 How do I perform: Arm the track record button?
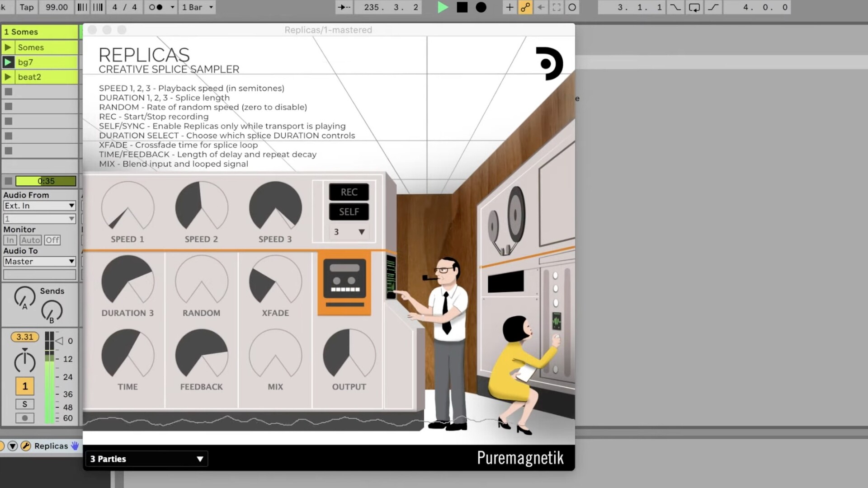[x=25, y=418]
